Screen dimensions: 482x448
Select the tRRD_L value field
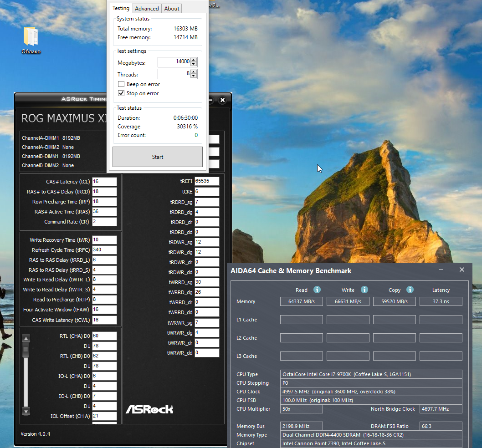104,260
